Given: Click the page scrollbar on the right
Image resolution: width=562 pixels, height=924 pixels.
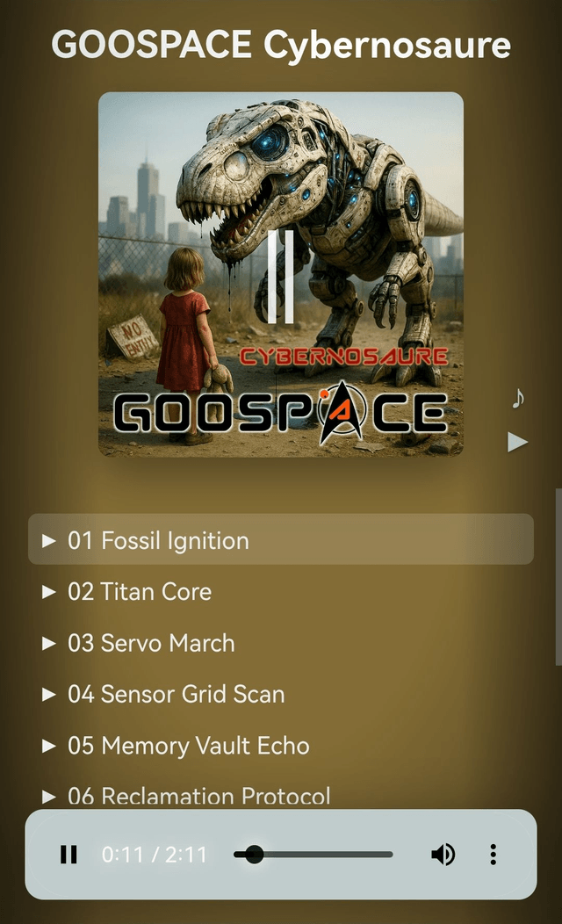Looking at the screenshot, I should click(558, 577).
